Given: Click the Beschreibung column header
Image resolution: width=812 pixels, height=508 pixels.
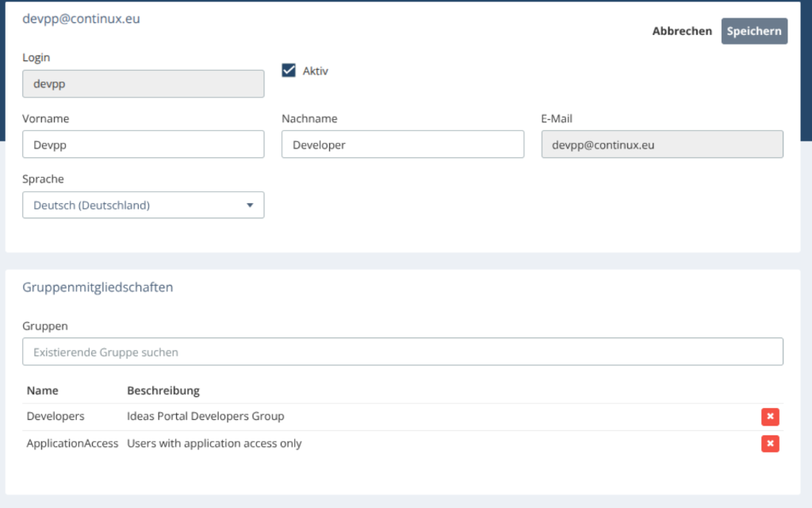Looking at the screenshot, I should [163, 391].
